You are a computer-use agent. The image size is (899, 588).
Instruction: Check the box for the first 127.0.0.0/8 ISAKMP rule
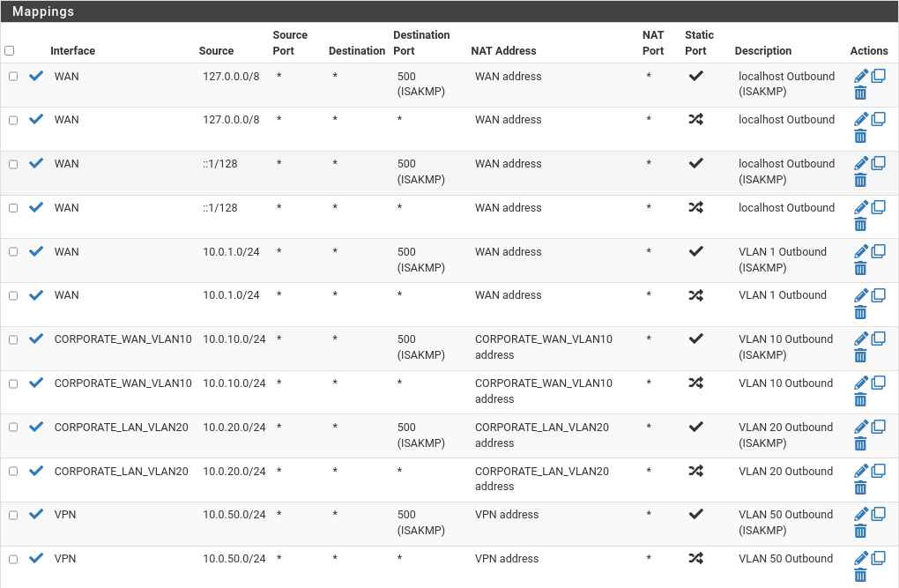(x=13, y=77)
